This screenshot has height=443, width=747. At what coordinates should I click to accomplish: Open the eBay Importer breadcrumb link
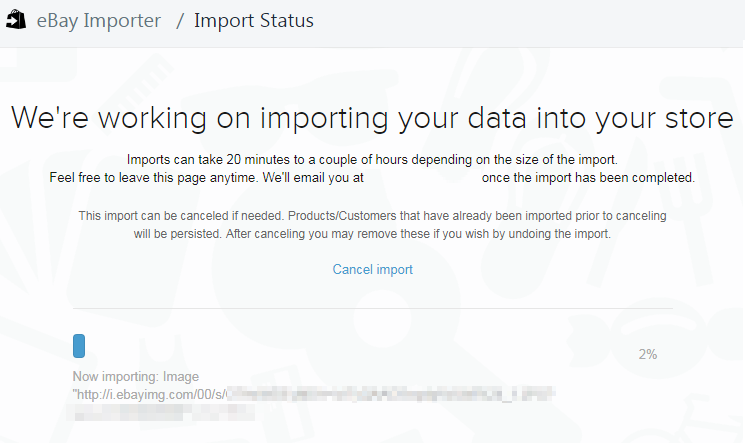click(98, 21)
